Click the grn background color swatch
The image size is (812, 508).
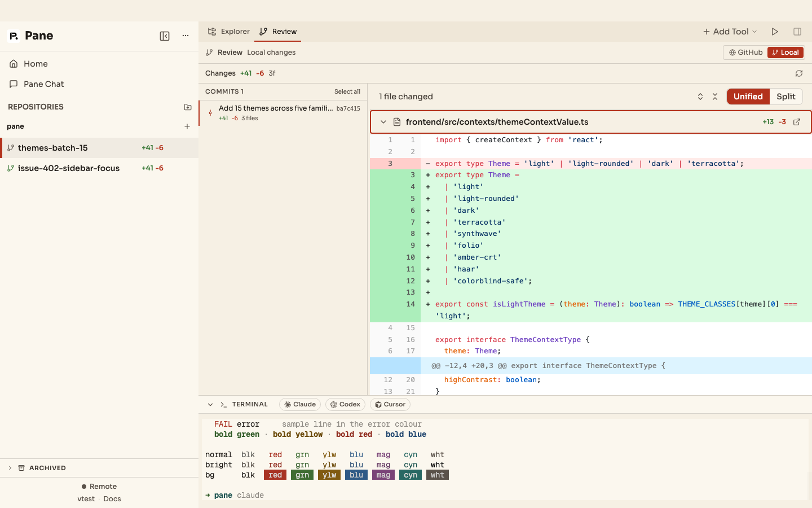pyautogui.click(x=302, y=475)
